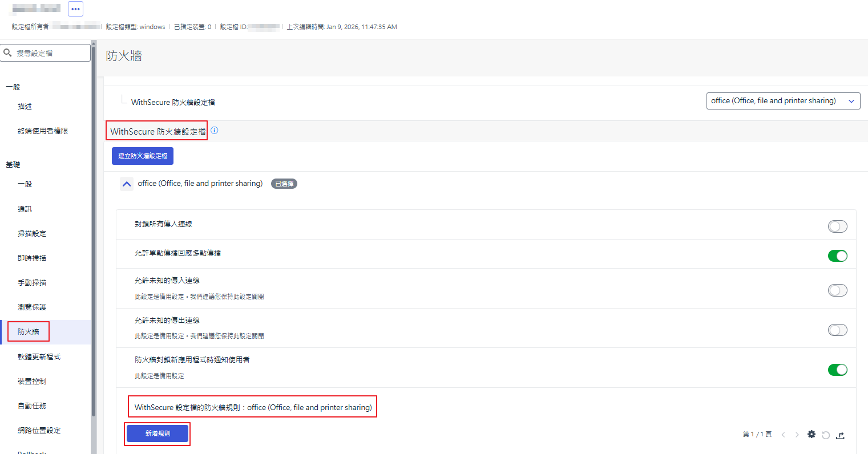Image resolution: width=868 pixels, height=454 pixels.
Task: Click into the 搜尋設定檔 search field
Action: click(x=46, y=53)
